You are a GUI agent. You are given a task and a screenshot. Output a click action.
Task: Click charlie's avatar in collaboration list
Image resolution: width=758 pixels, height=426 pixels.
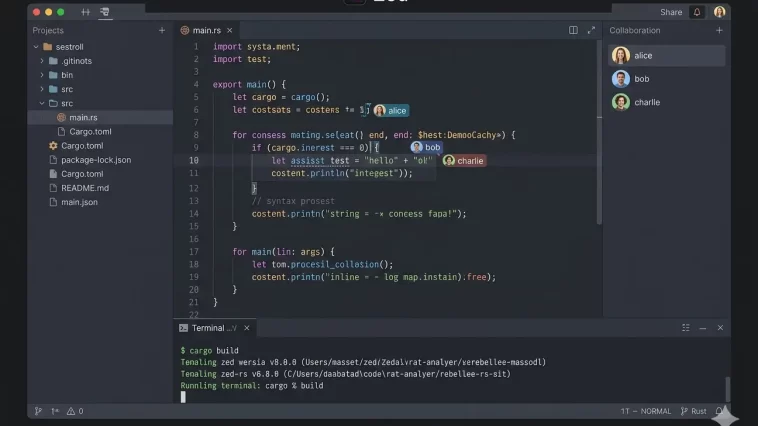point(621,102)
